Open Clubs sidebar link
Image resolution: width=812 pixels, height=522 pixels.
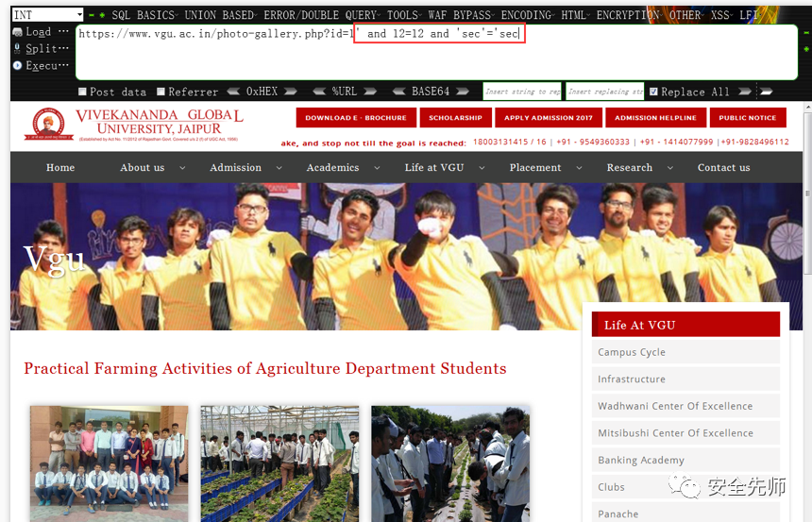pos(685,487)
